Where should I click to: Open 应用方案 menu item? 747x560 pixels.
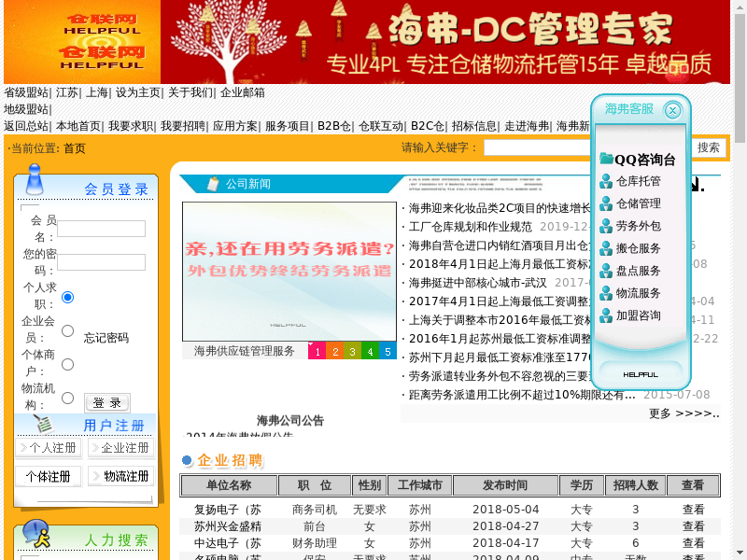235,126
